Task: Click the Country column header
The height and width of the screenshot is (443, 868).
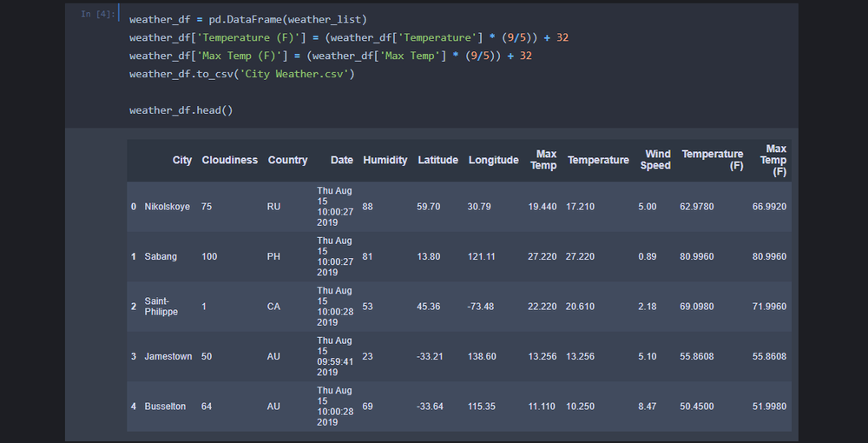Action: click(x=287, y=160)
